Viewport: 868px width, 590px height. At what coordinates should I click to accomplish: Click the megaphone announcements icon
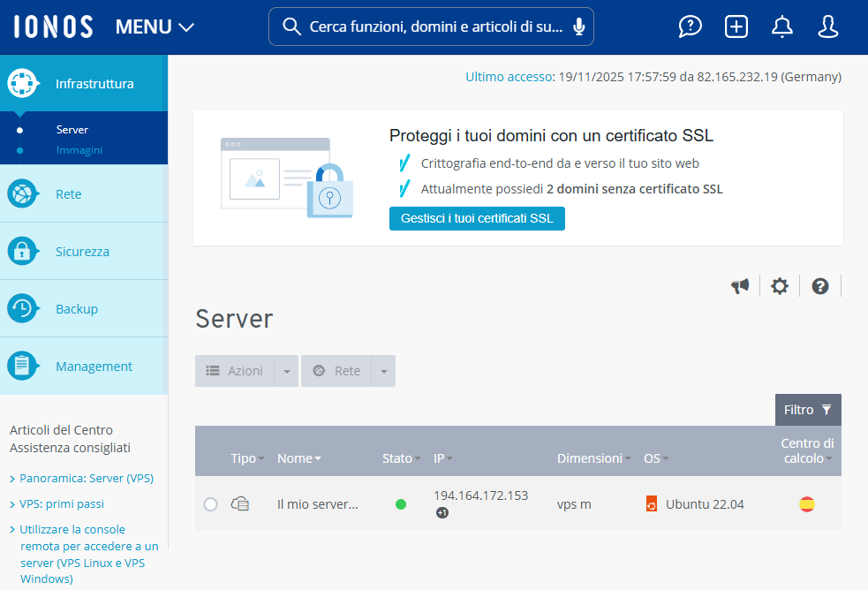[x=740, y=285]
